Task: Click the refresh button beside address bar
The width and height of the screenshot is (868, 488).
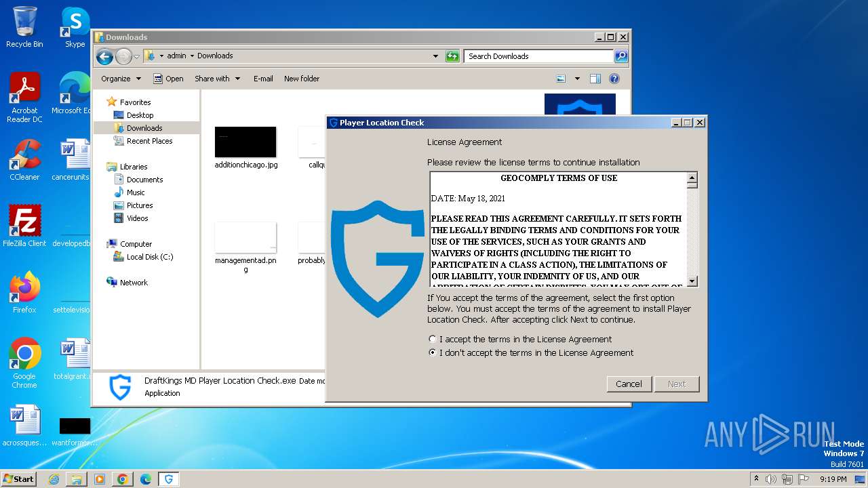Action: 452,56
